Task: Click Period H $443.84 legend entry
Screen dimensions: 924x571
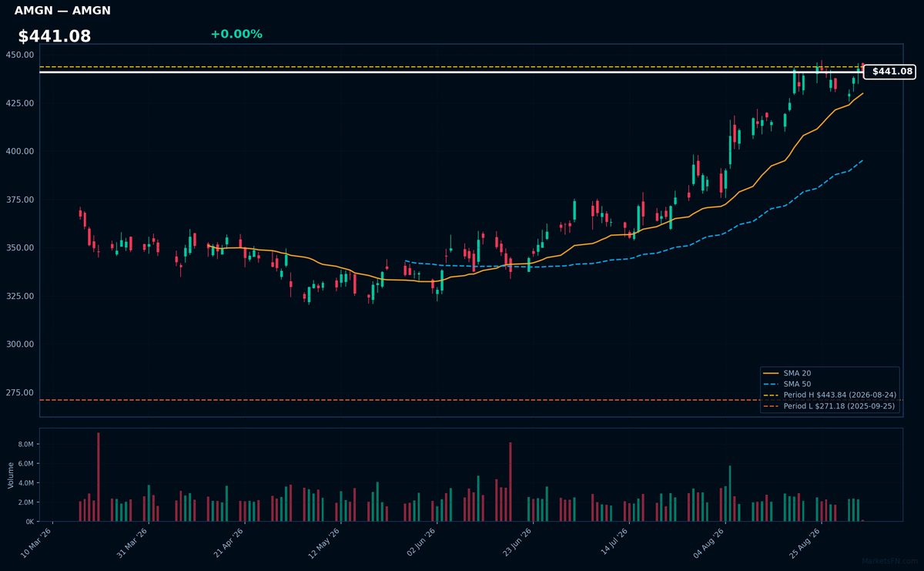Action: [829, 395]
